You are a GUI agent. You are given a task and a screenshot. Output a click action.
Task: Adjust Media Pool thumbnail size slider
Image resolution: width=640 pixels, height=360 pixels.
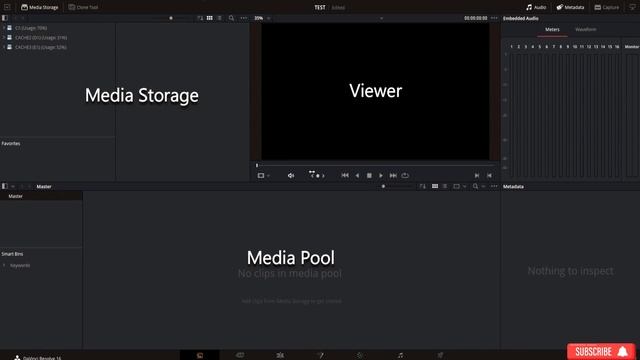[383, 187]
